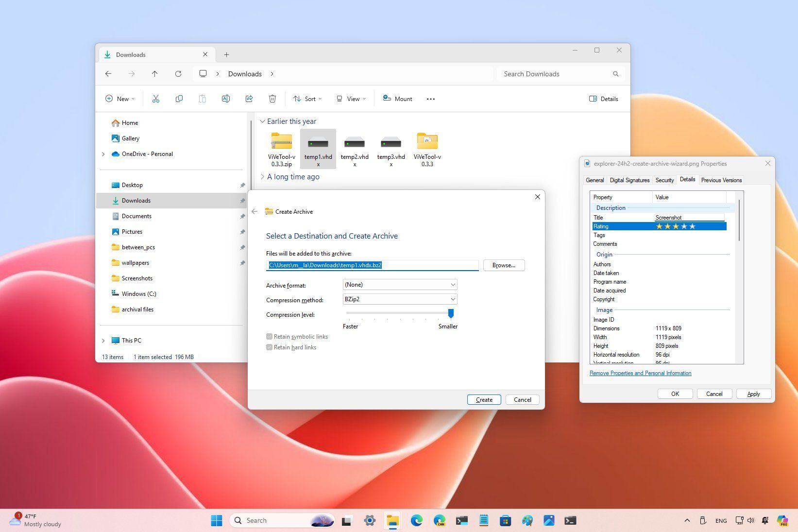Click the archive path input field
The height and width of the screenshot is (532, 798).
click(373, 265)
